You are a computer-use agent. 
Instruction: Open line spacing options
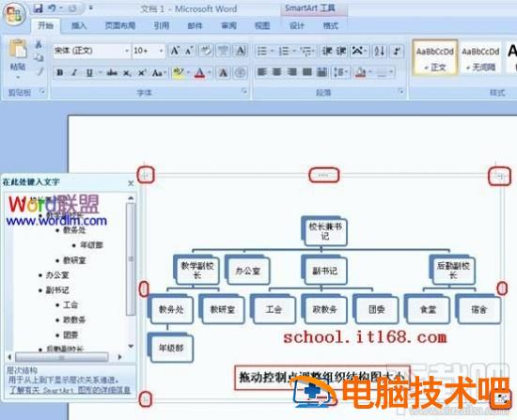(340, 71)
